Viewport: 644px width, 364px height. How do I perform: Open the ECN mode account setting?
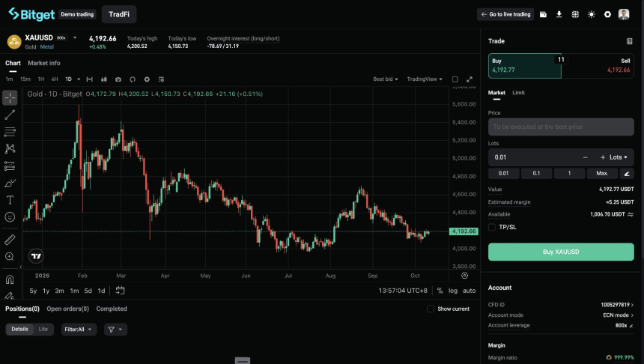coord(618,315)
